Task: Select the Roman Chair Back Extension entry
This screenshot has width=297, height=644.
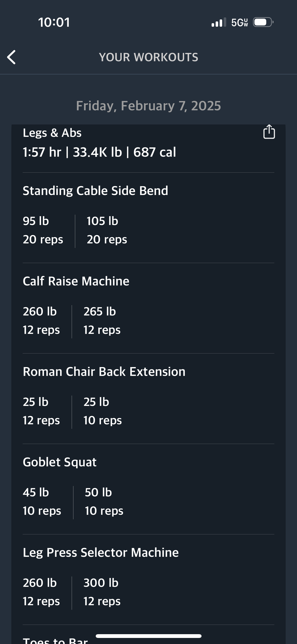Action: (x=104, y=372)
